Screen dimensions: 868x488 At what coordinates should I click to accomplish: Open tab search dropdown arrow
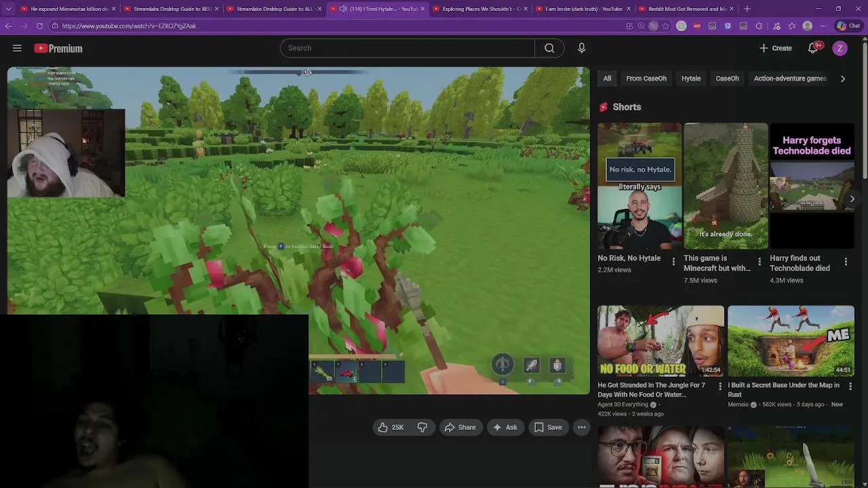pyautogui.click(x=8, y=9)
